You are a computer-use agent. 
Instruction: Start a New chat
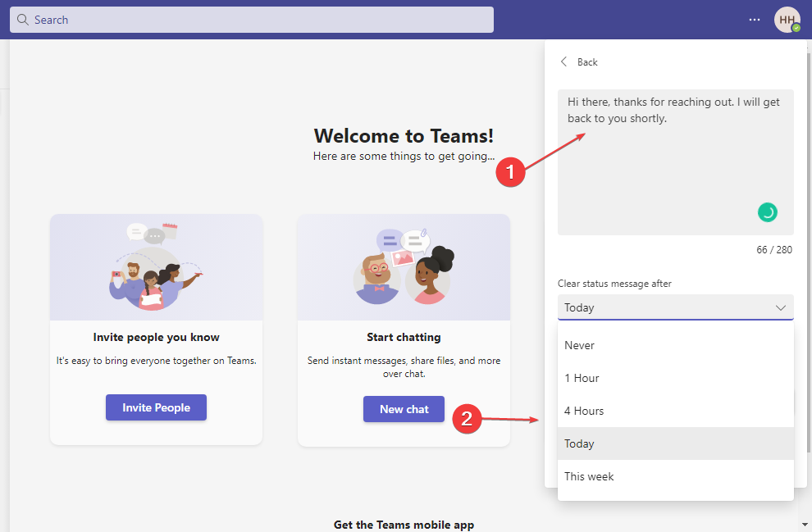coord(404,409)
